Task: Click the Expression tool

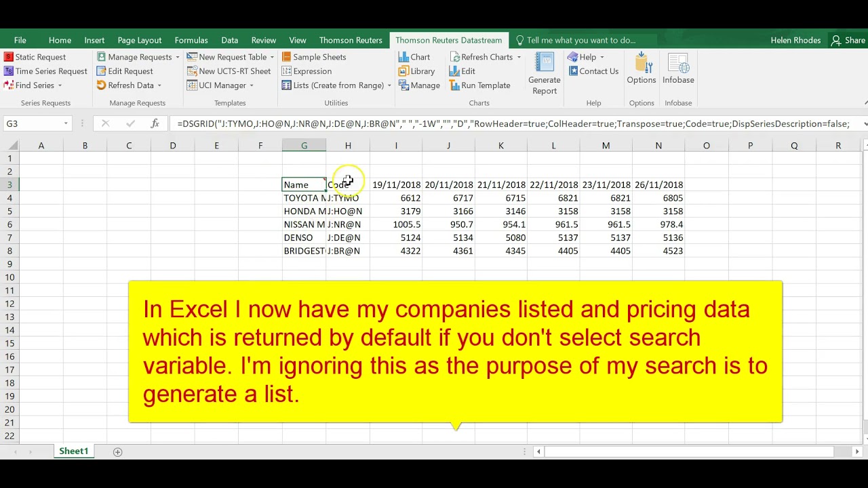Action: pyautogui.click(x=307, y=71)
